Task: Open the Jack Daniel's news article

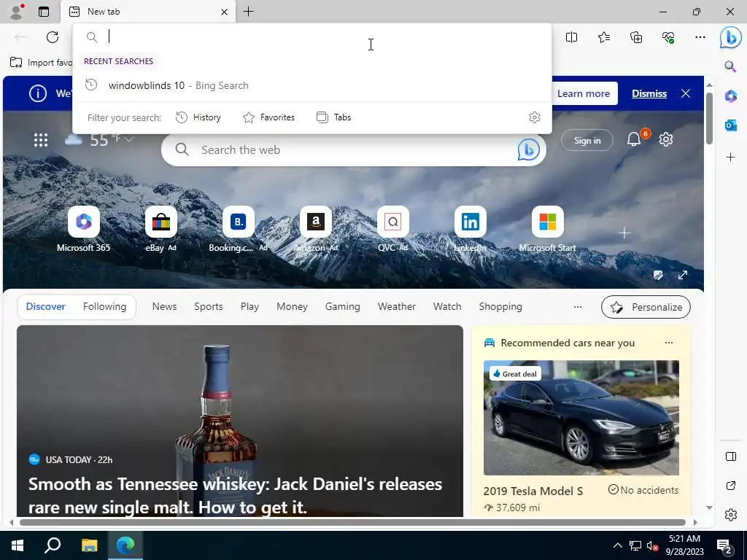Action: coord(239,421)
